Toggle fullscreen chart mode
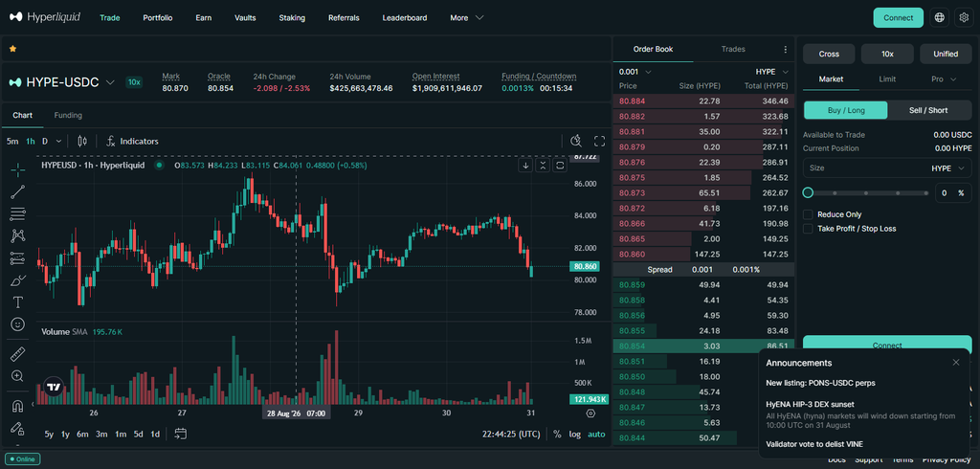 pos(599,142)
